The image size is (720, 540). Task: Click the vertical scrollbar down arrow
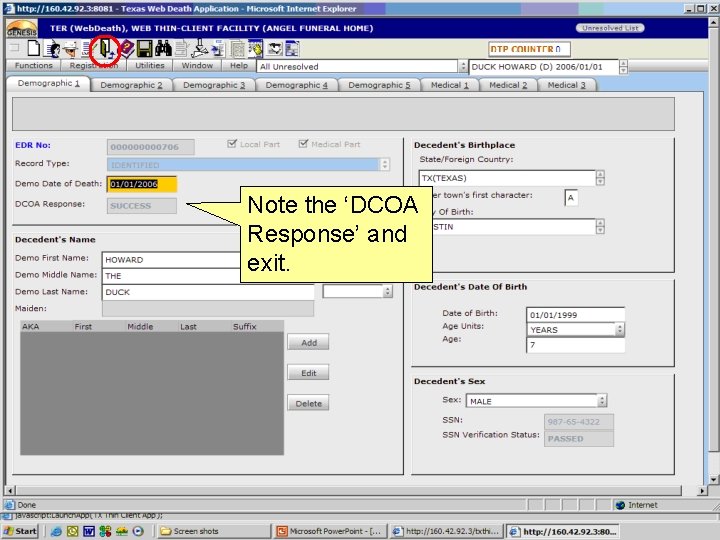(714, 479)
